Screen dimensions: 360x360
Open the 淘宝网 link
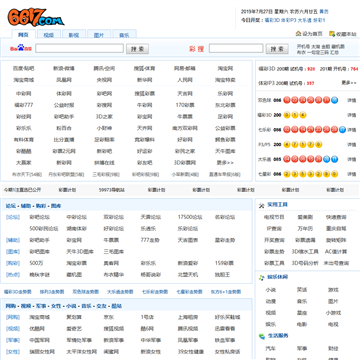[x=225, y=68]
